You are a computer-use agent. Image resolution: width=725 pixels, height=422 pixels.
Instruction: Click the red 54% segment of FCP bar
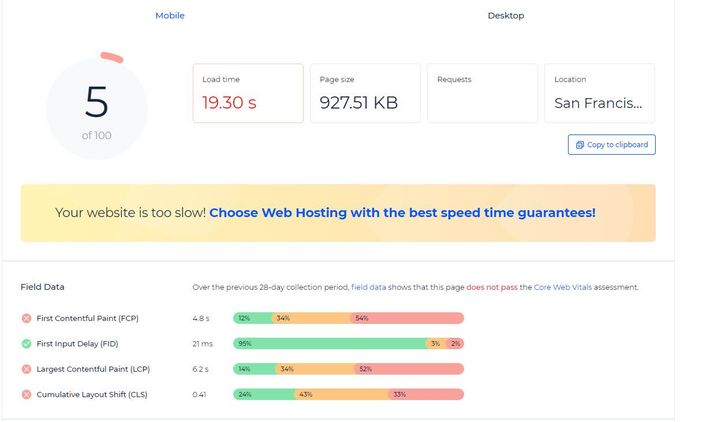pyautogui.click(x=407, y=319)
